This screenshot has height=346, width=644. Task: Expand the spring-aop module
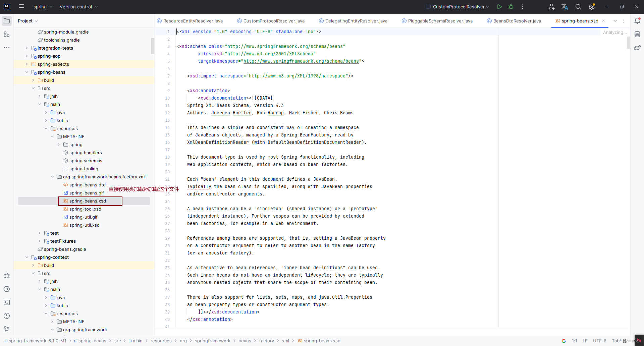pos(27,56)
